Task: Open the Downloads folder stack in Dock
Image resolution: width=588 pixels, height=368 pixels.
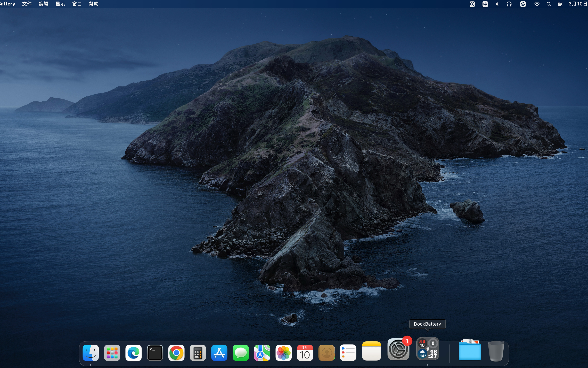Action: [470, 350]
